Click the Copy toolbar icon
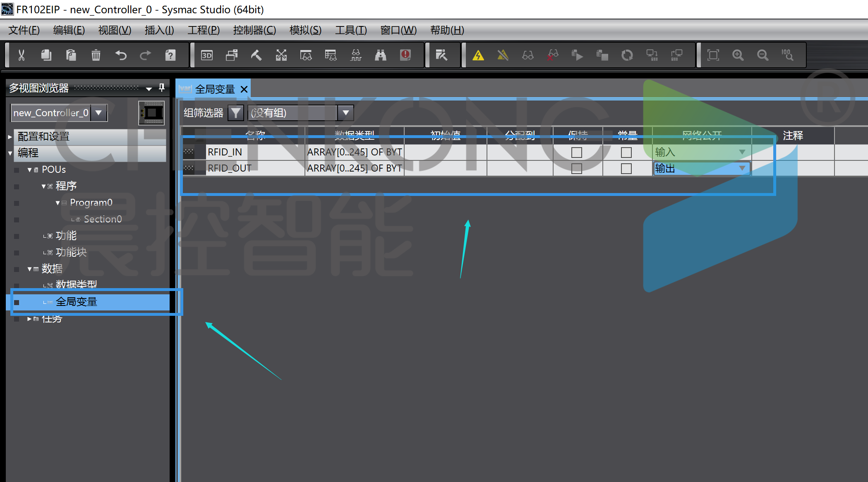Viewport: 868px width, 482px height. (46, 55)
